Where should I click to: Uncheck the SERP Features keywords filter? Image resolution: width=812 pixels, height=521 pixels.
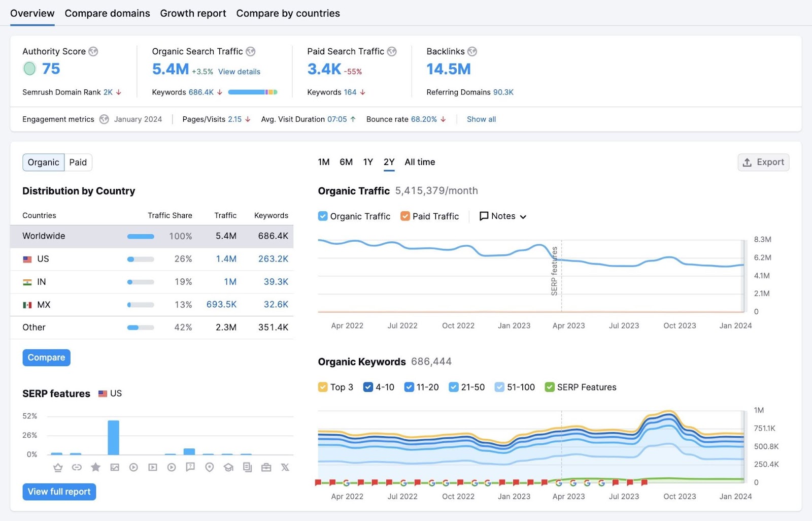pyautogui.click(x=550, y=387)
